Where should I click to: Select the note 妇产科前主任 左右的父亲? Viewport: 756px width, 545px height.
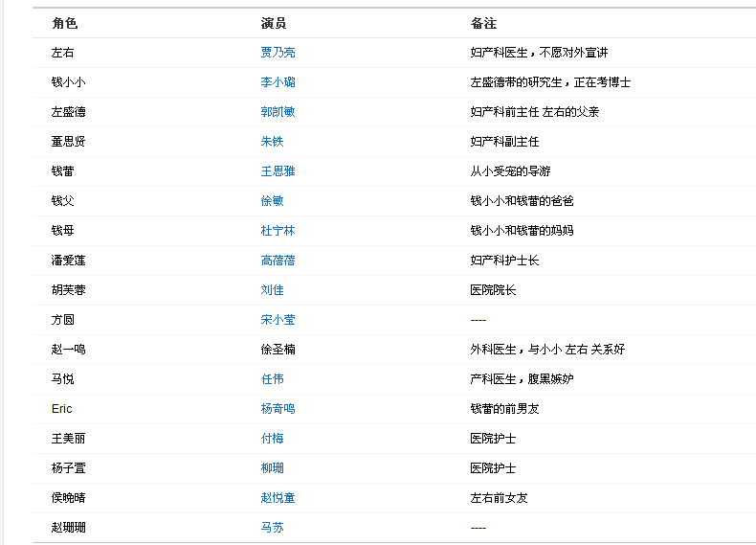click(x=535, y=112)
